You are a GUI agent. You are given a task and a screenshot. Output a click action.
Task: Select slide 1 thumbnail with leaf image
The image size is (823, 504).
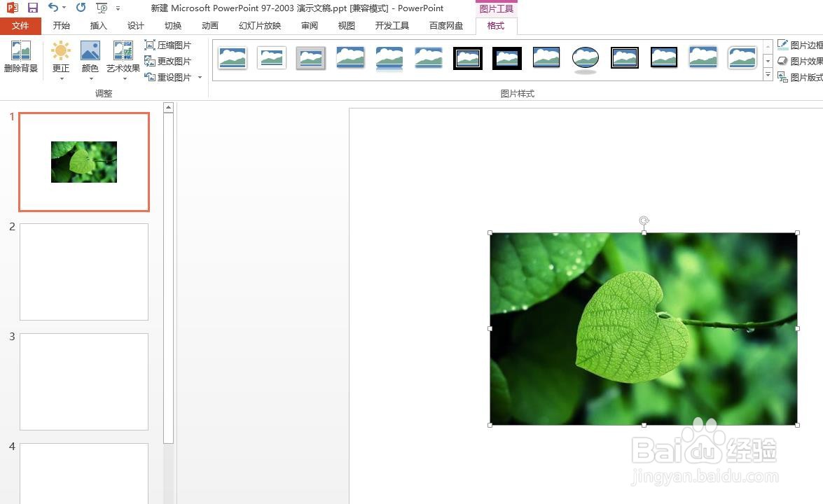84,162
